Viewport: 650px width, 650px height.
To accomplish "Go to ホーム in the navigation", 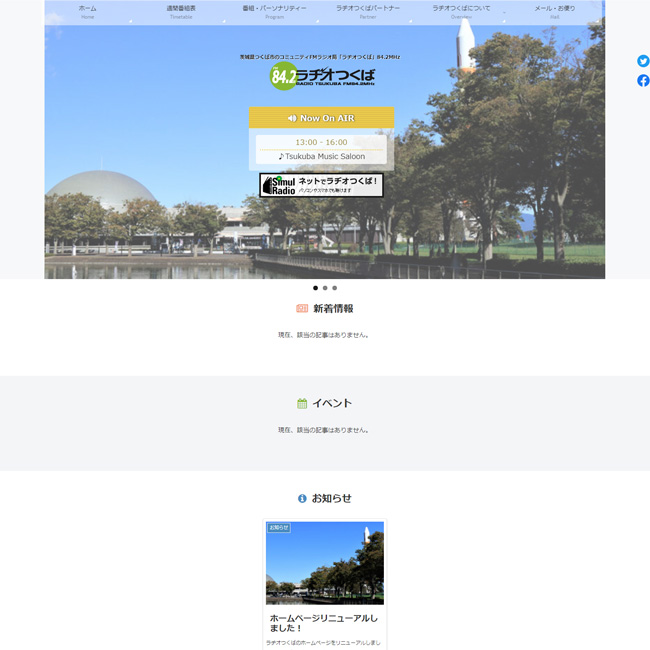I will (88, 11).
